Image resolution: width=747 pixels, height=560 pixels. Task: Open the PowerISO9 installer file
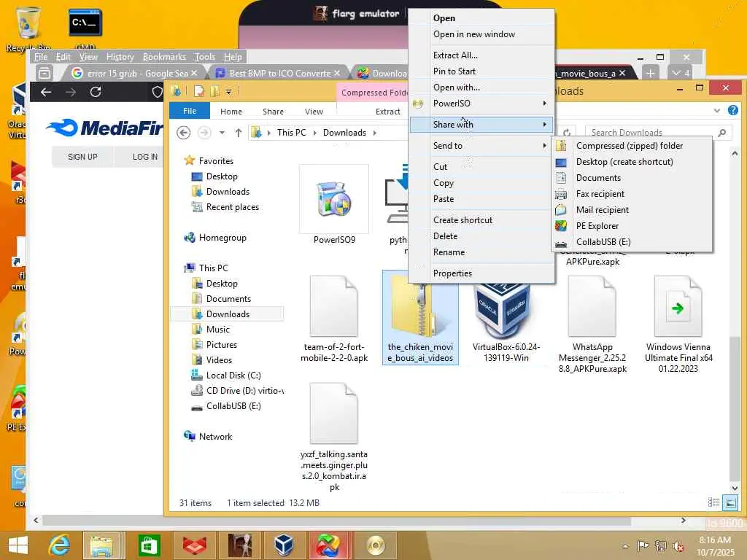coord(334,206)
